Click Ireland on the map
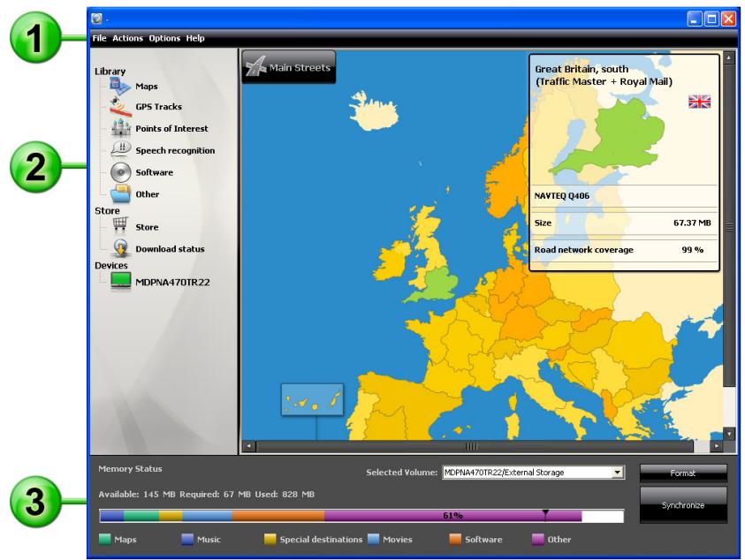 click(x=392, y=266)
